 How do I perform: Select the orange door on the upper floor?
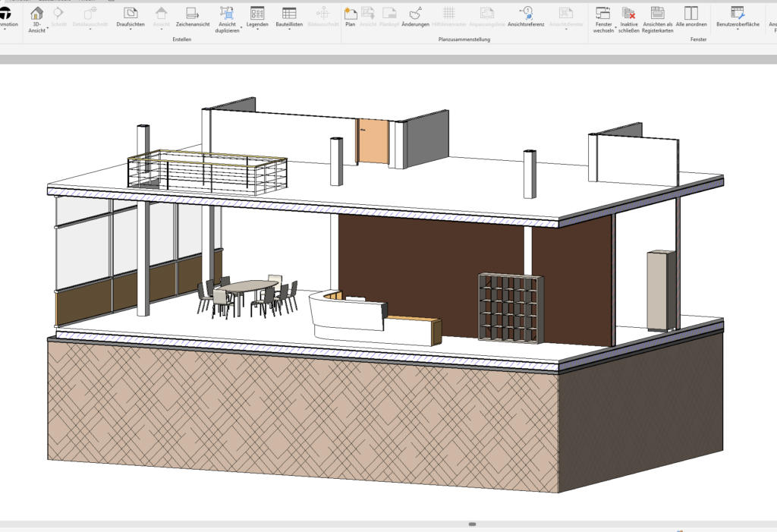373,141
